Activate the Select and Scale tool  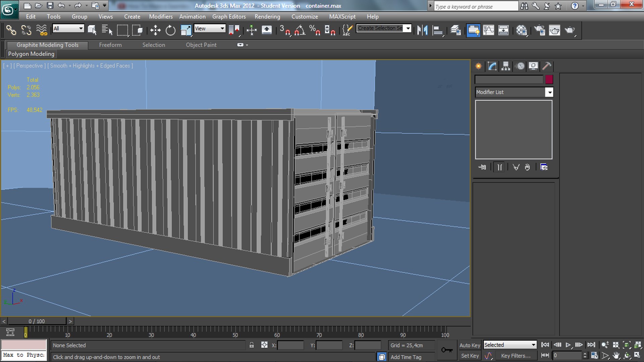(x=186, y=30)
